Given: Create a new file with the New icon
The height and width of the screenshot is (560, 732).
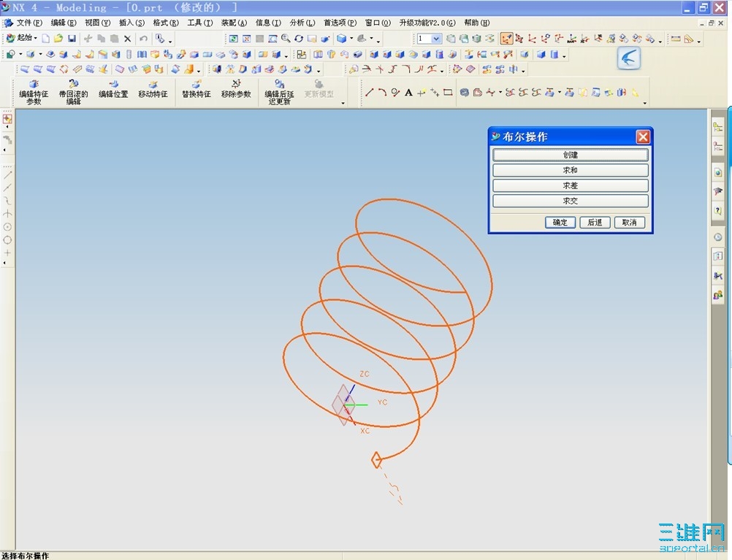Looking at the screenshot, I should 45,39.
